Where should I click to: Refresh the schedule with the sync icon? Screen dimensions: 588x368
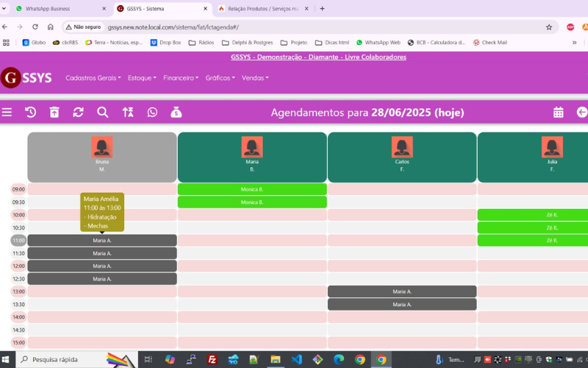click(x=78, y=113)
